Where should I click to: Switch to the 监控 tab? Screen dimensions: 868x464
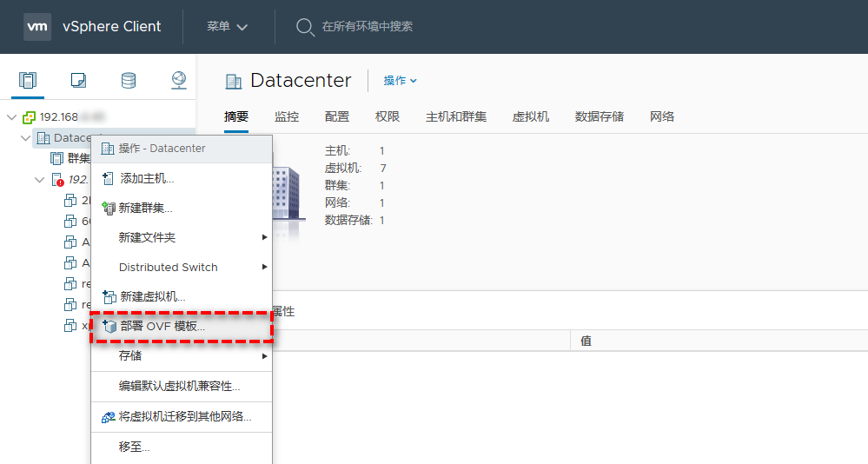(287, 116)
